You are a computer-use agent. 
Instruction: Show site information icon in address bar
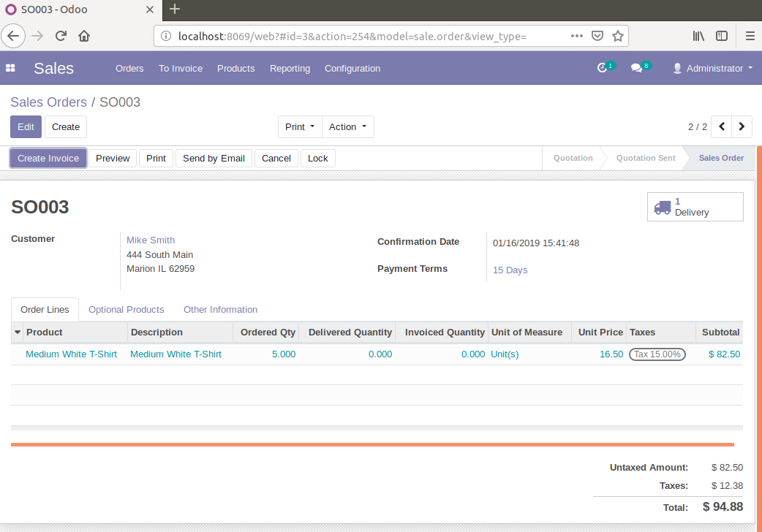[x=166, y=36]
